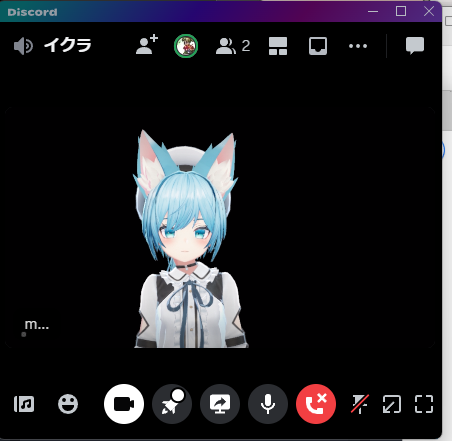
Task: Toggle the red-slashed icon beside disconnect
Action: pyautogui.click(x=360, y=404)
